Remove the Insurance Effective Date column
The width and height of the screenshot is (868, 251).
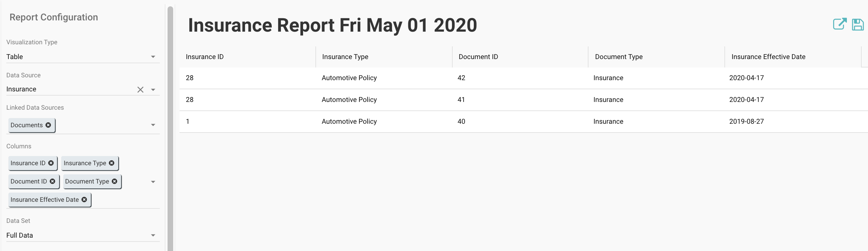point(84,199)
